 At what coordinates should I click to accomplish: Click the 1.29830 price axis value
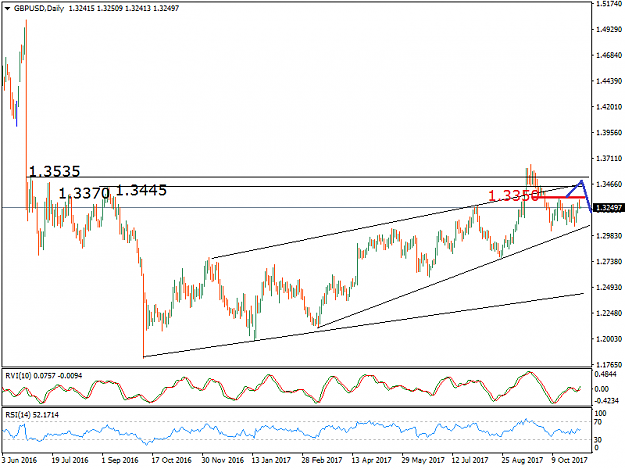609,236
